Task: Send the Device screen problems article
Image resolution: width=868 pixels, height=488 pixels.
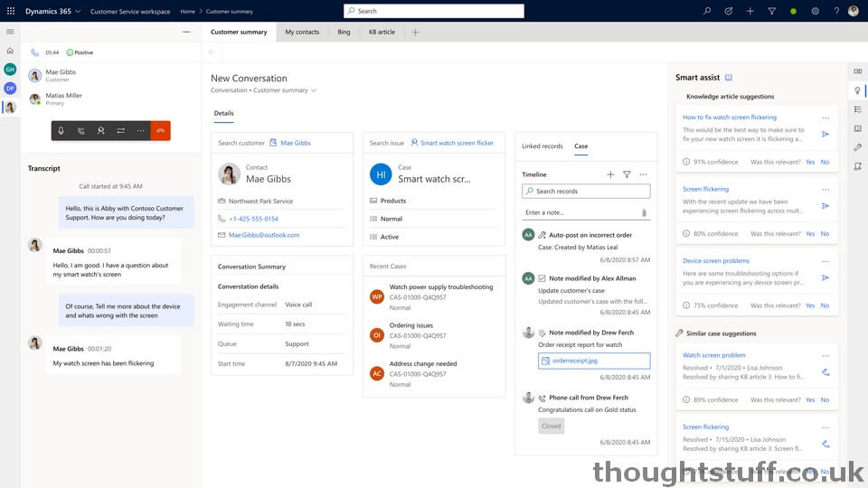Action: click(825, 277)
